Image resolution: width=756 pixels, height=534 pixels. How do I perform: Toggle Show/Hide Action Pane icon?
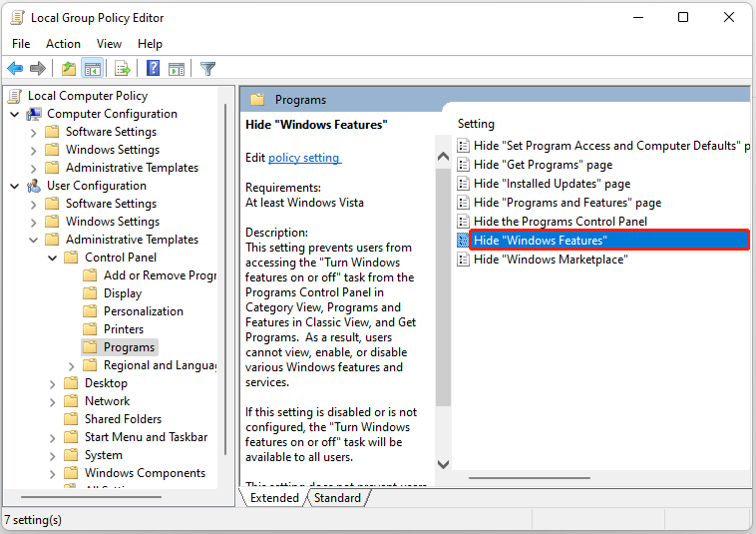(x=176, y=69)
